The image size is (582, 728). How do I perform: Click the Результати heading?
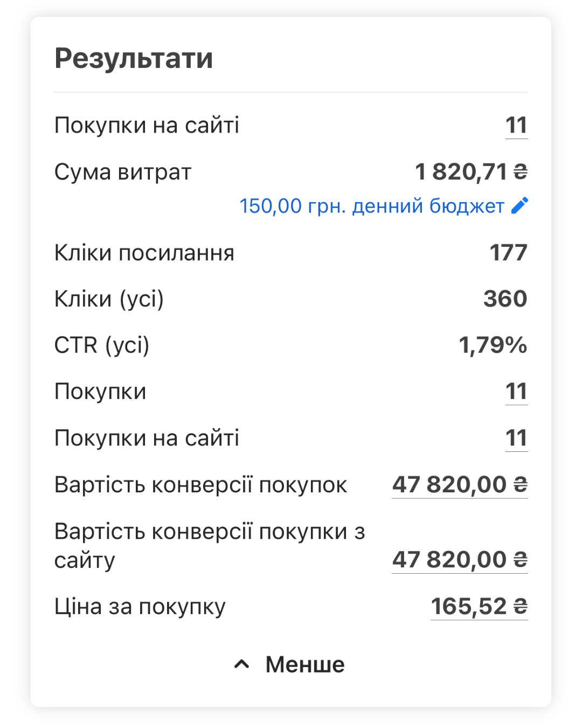coord(134,58)
